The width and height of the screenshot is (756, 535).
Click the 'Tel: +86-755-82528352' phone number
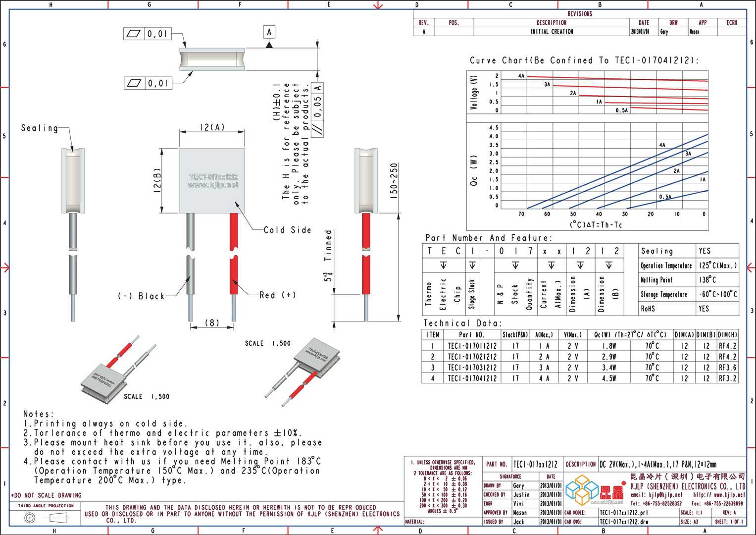[656, 504]
